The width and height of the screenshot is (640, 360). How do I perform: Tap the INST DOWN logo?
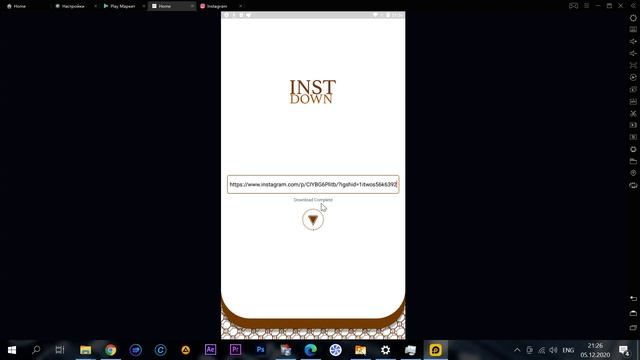[x=313, y=92]
